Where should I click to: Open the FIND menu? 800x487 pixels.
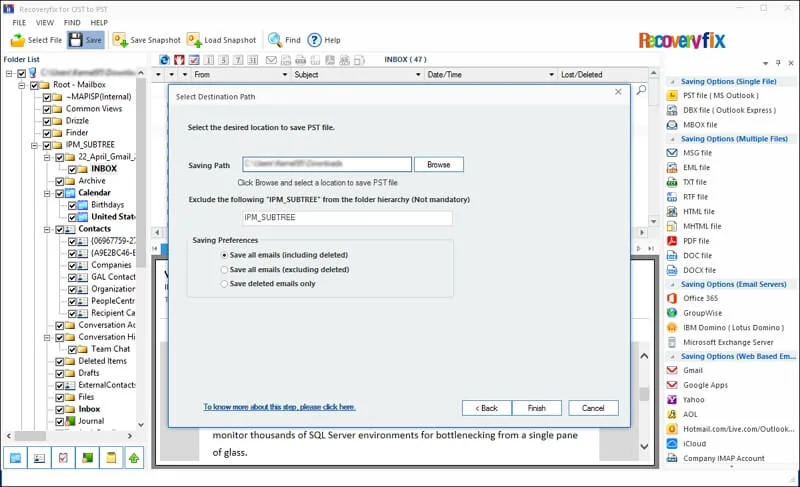(x=72, y=23)
